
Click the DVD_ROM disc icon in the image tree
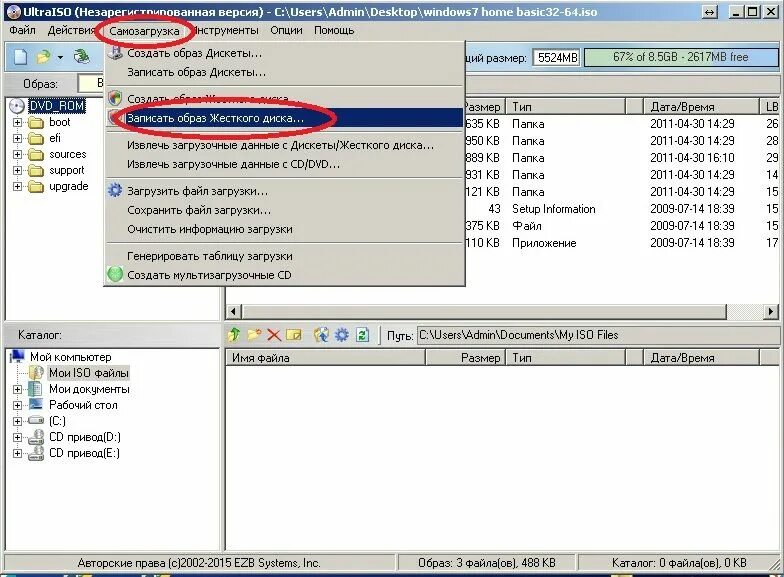coord(17,106)
